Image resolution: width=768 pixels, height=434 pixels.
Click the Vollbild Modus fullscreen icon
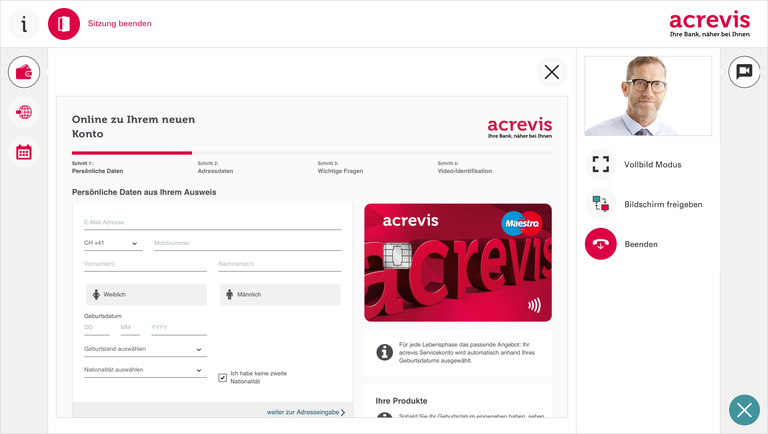coord(600,164)
